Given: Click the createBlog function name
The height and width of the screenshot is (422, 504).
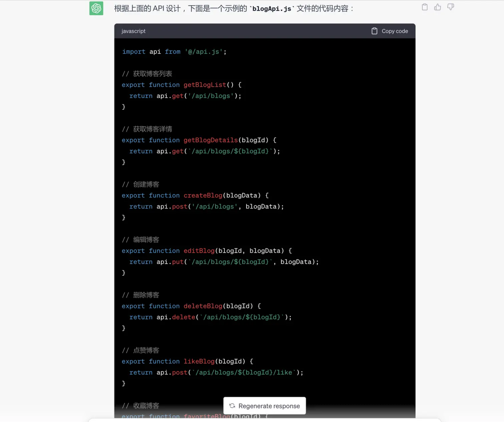Looking at the screenshot, I should click(x=203, y=196).
